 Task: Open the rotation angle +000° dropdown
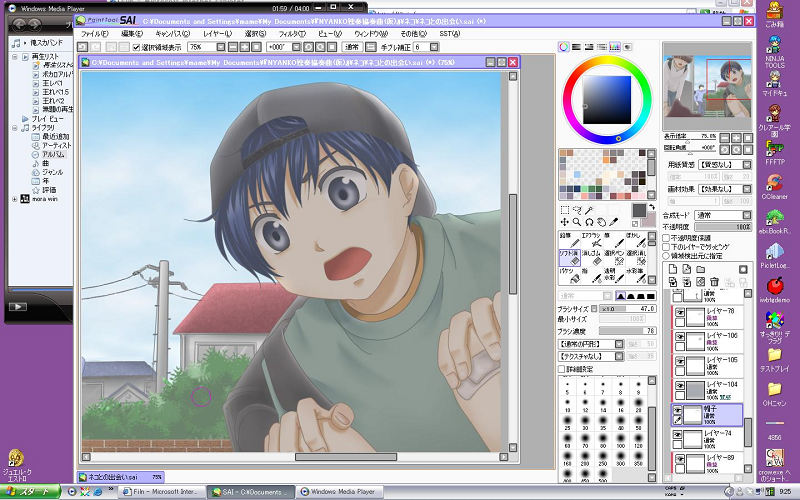(x=296, y=47)
